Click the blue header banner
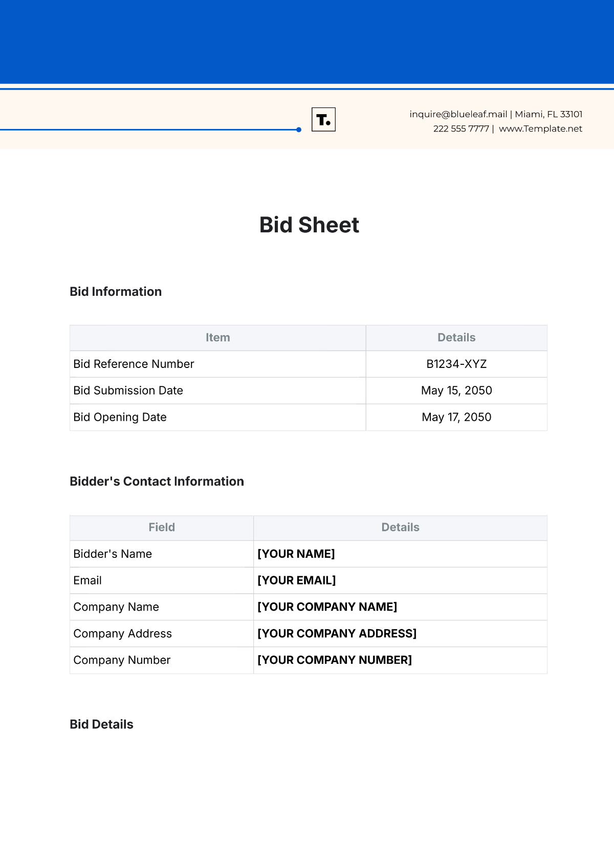 307,41
